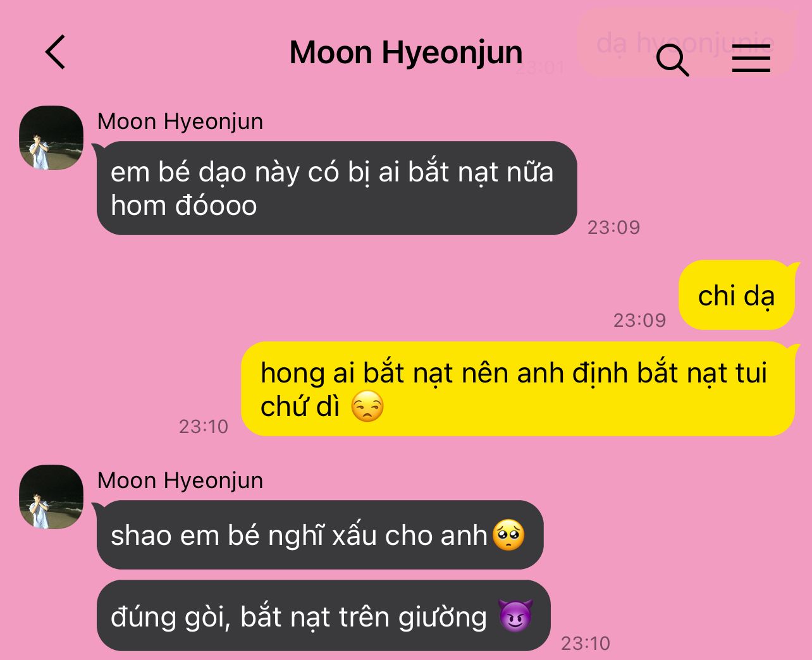Open second Moon Hyeonjun profile avatar

51,497
